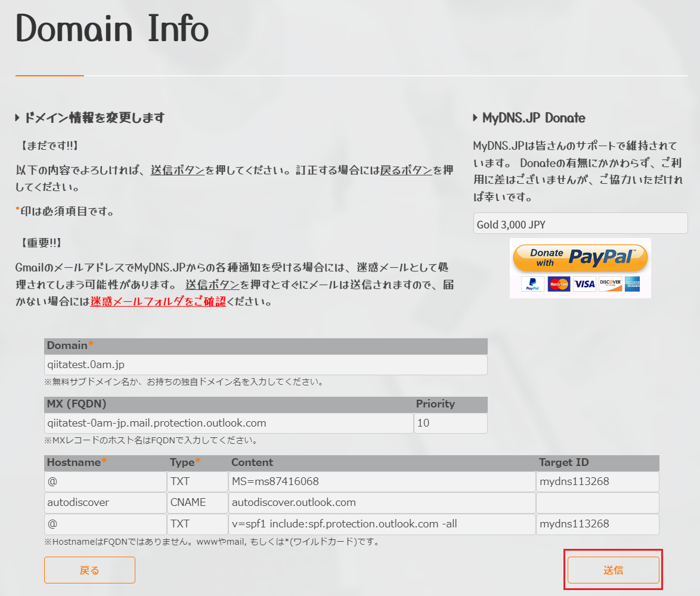Click the MX (FQDN) header label
This screenshot has height=596, width=700.
click(76, 404)
